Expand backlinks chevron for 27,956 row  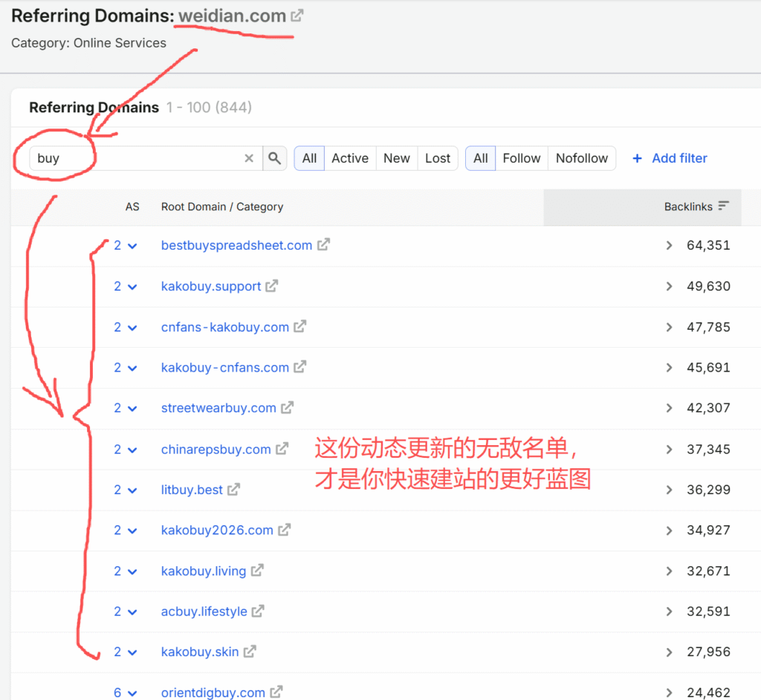(670, 652)
